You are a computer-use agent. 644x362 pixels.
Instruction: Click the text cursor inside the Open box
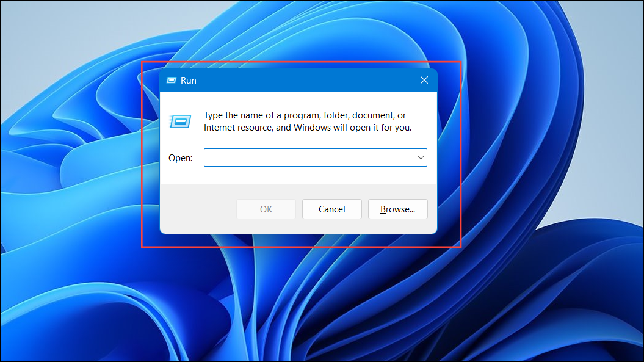coord(209,157)
